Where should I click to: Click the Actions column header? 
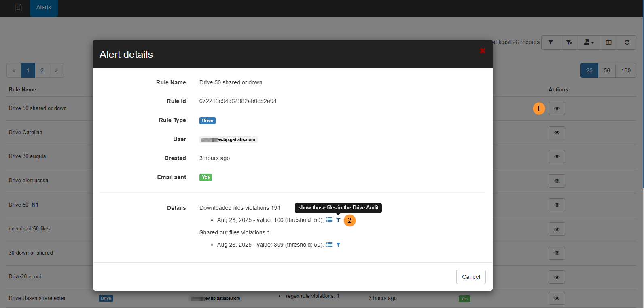(x=558, y=89)
